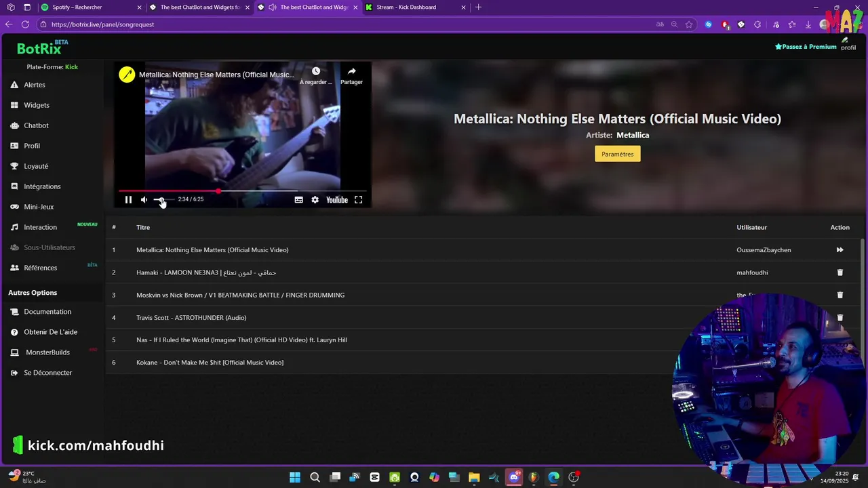Click Utilisateur column header
This screenshot has width=868, height=488.
751,228
